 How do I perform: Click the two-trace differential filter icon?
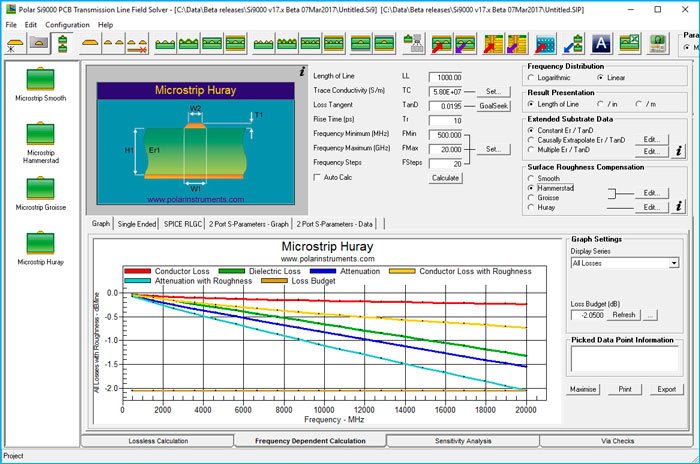click(x=113, y=44)
